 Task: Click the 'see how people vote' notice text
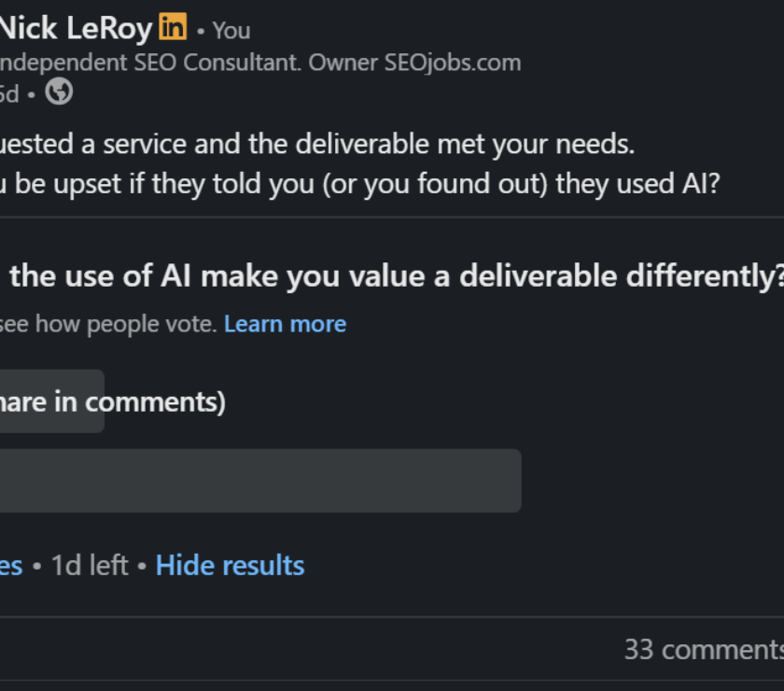coord(108,324)
